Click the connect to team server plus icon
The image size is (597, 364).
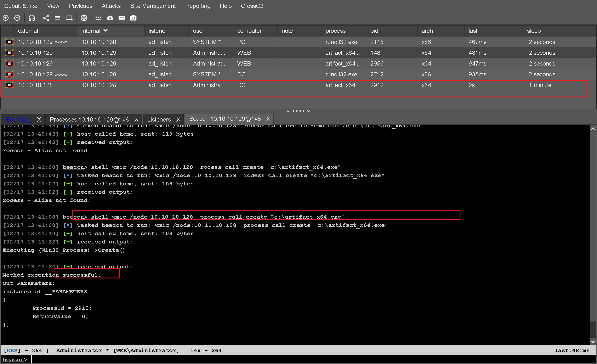tap(6, 18)
